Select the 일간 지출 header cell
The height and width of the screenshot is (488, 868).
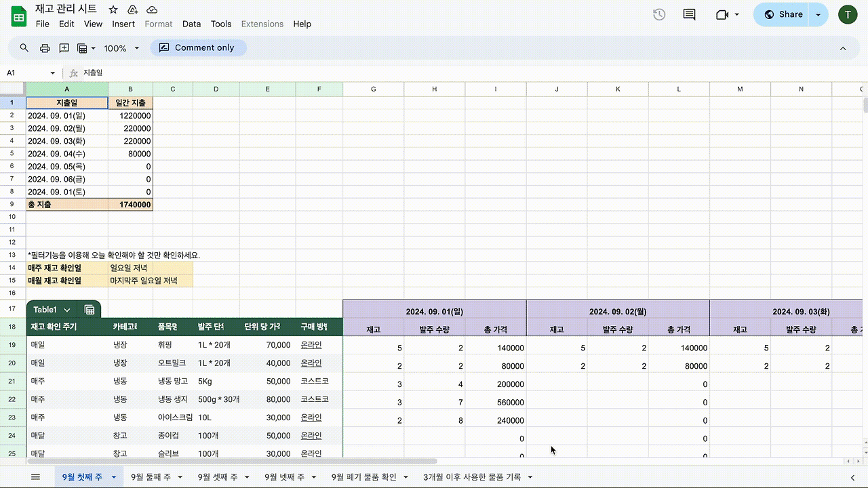tap(131, 103)
